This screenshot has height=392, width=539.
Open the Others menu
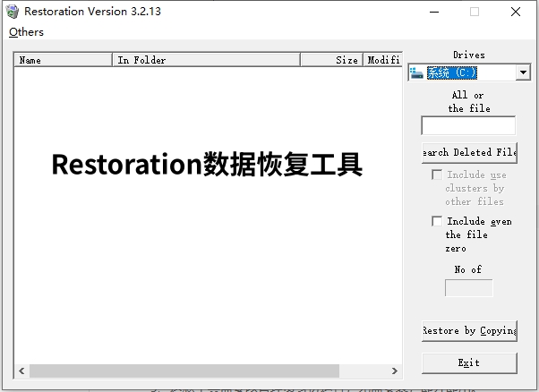(26, 32)
